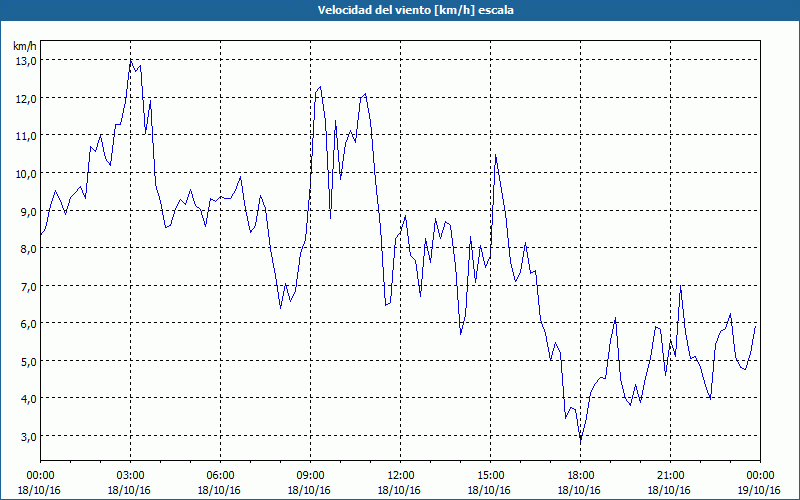Click the 3,0 y-axis value
Image resolution: width=800 pixels, height=500 pixels.
pyautogui.click(x=29, y=436)
